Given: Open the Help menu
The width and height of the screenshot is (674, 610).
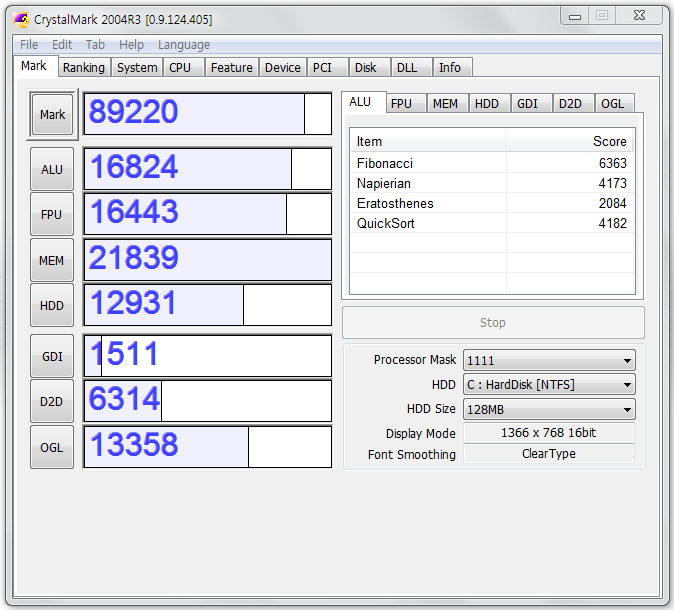Looking at the screenshot, I should (x=131, y=45).
